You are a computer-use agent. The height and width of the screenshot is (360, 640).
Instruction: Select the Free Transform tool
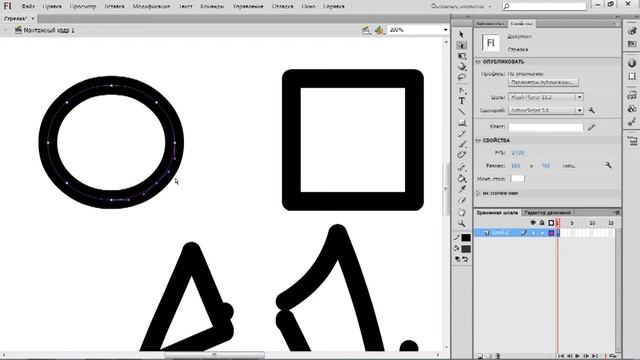click(461, 56)
